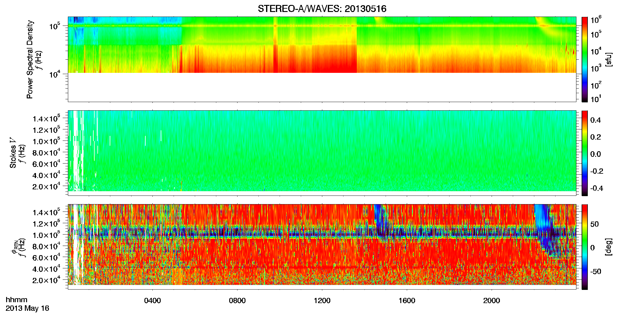Click the "0400" time tick label
Image resolution: width=644 pixels, height=332 pixels.
point(152,301)
